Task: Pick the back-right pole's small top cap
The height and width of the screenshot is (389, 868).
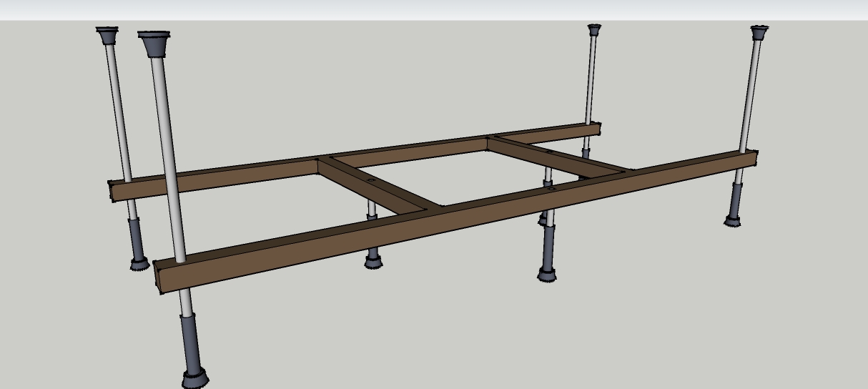Action: tap(594, 30)
